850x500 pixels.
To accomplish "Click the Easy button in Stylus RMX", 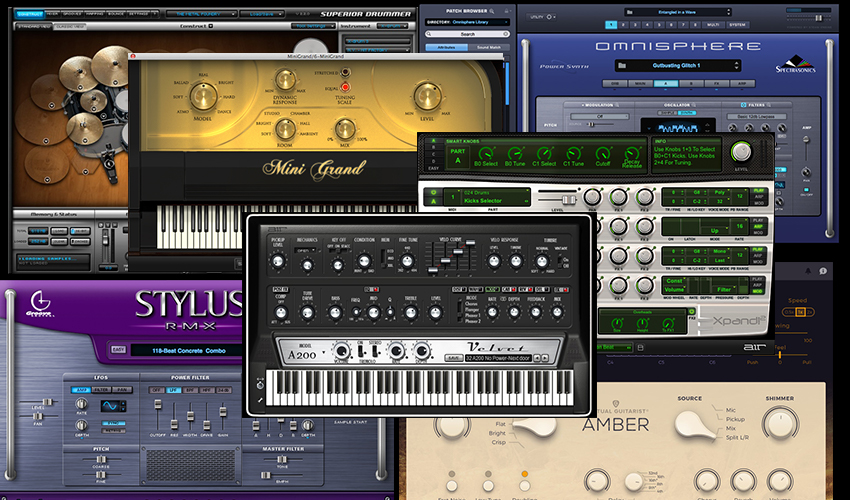I will (x=118, y=350).
